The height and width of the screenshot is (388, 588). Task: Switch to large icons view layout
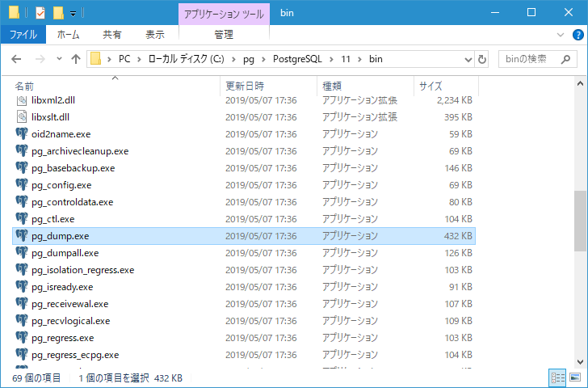point(575,377)
